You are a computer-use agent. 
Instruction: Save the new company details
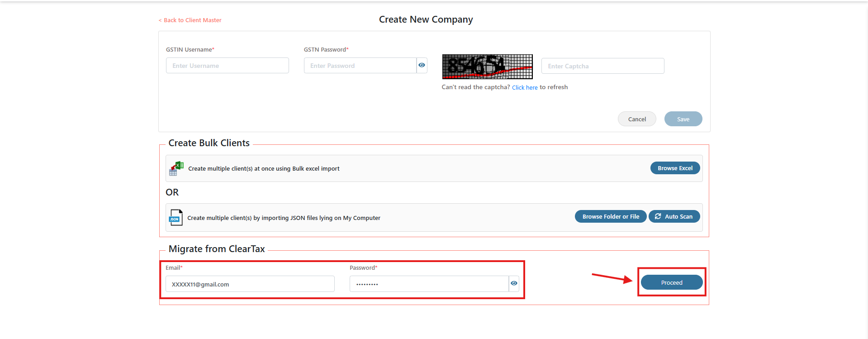(683, 119)
